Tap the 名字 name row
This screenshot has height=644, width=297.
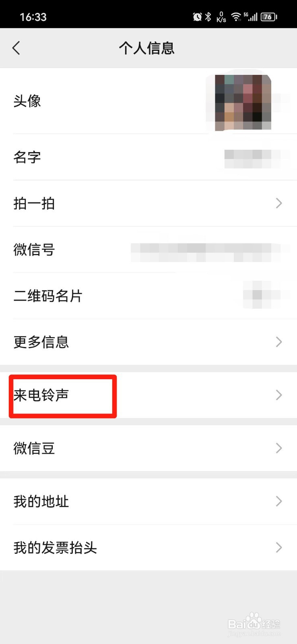click(148, 157)
